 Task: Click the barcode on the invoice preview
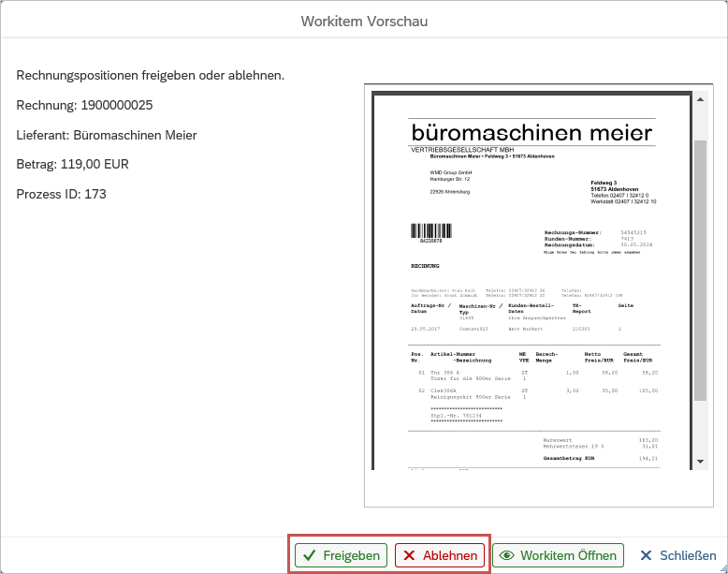pyautogui.click(x=430, y=231)
